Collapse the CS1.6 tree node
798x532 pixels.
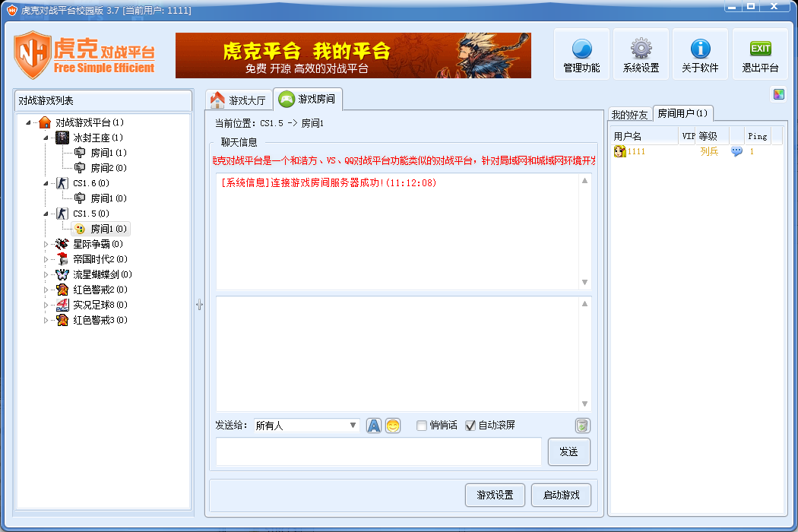coord(46,183)
